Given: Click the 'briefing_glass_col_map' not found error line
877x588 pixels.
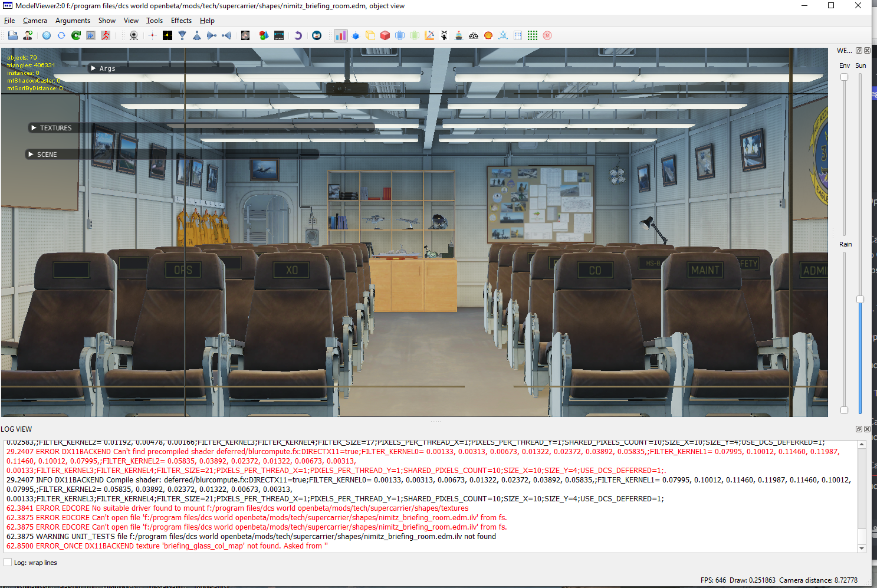Looking at the screenshot, I should [x=167, y=546].
